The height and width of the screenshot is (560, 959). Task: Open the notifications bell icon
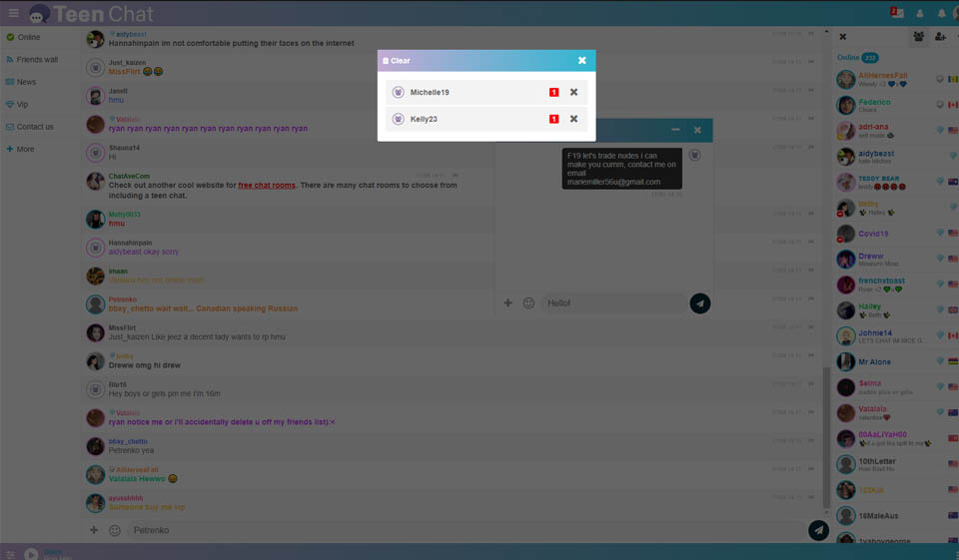point(941,13)
